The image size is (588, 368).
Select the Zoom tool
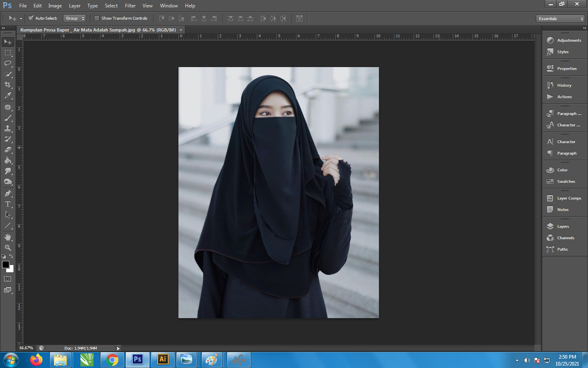point(8,248)
